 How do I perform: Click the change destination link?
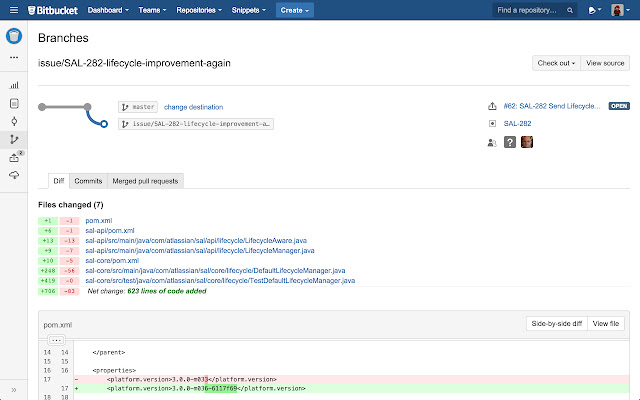pyautogui.click(x=193, y=107)
